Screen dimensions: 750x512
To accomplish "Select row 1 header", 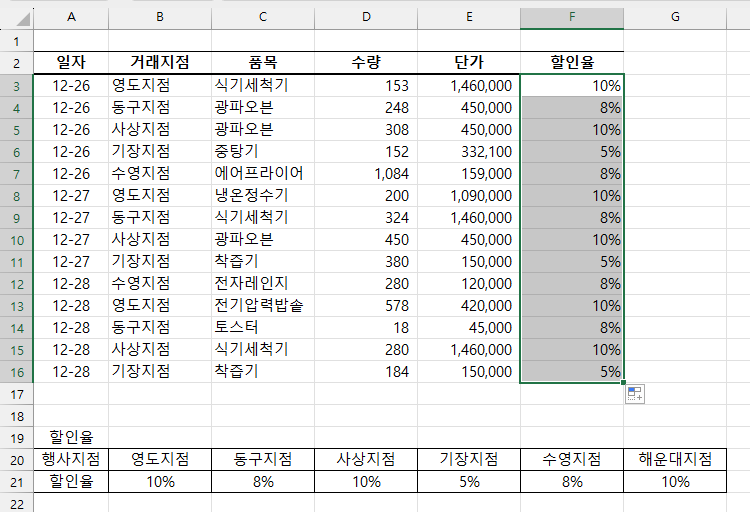I will (17, 41).
